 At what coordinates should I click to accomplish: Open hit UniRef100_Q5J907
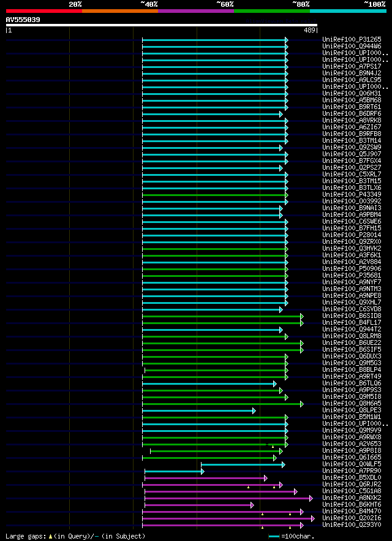click(x=352, y=154)
